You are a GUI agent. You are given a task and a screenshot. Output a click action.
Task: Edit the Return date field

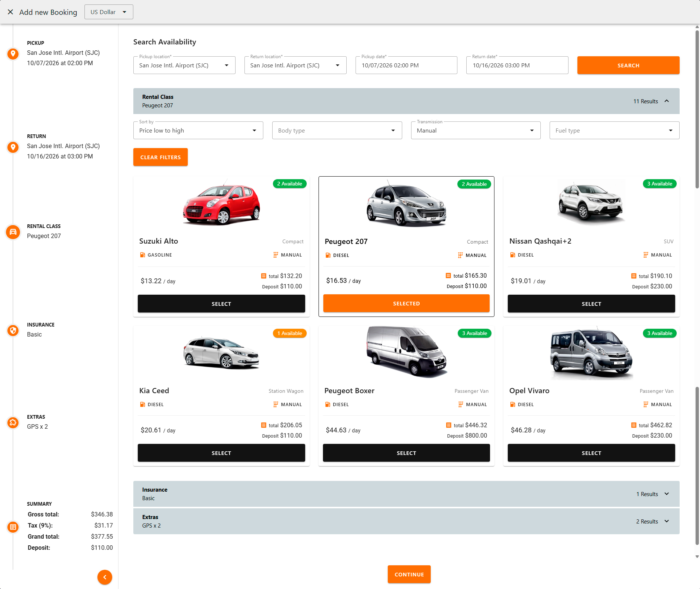(517, 65)
